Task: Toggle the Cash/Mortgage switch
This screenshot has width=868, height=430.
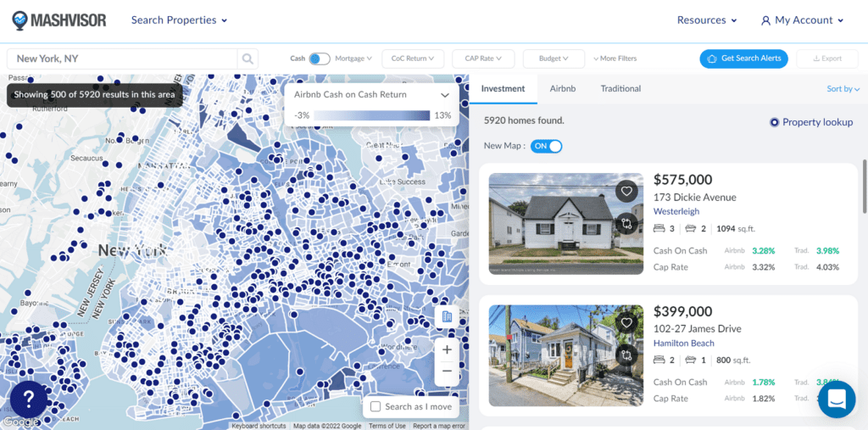Action: pyautogui.click(x=320, y=59)
